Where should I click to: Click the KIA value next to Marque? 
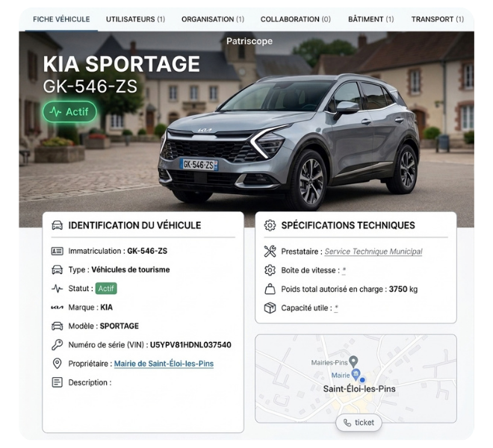[106, 307]
